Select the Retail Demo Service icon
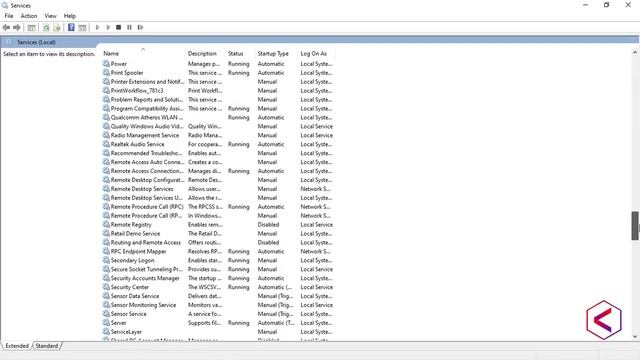Screen dimensions: 640x360 (106, 233)
